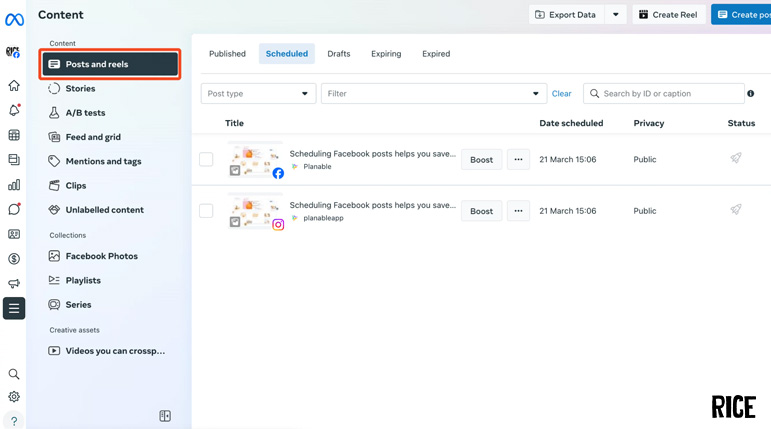Click the search magnifier in left rail
771x429 pixels.
(x=14, y=374)
